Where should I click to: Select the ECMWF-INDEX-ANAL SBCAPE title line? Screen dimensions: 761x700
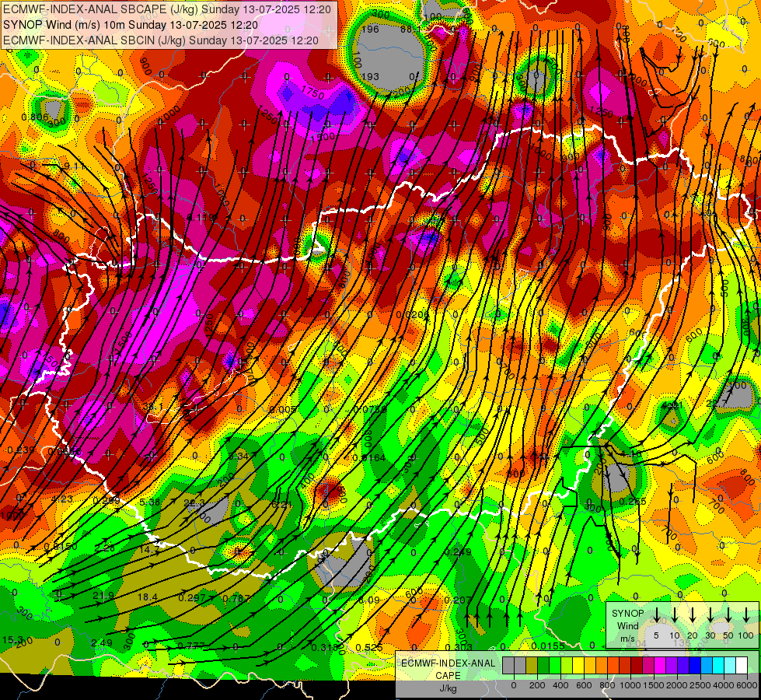pyautogui.click(x=167, y=9)
